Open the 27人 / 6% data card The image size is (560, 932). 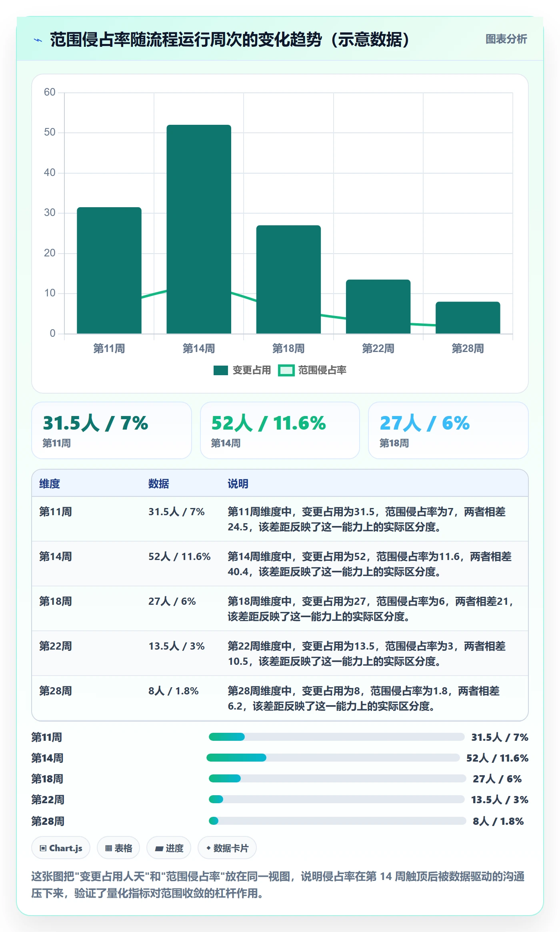(x=448, y=430)
